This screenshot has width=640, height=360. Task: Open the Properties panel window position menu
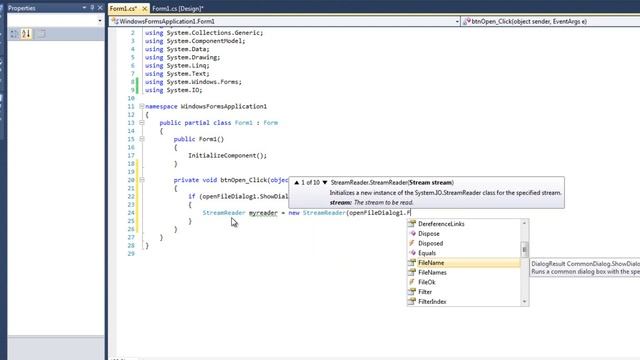point(84,8)
